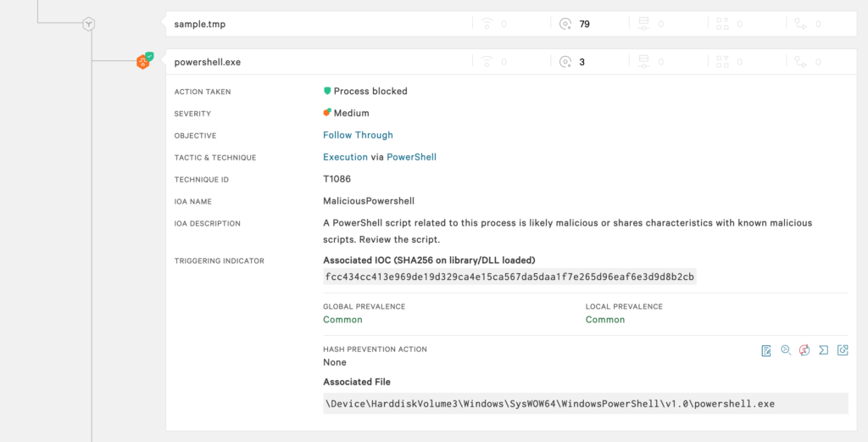Click the associated file path powershell.exe
This screenshot has height=442, width=868.
(586, 404)
